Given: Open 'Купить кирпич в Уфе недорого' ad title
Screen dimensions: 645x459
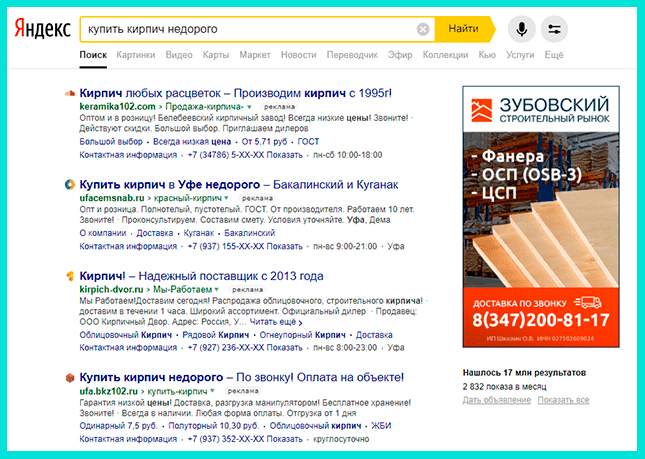Looking at the screenshot, I should tap(239, 185).
